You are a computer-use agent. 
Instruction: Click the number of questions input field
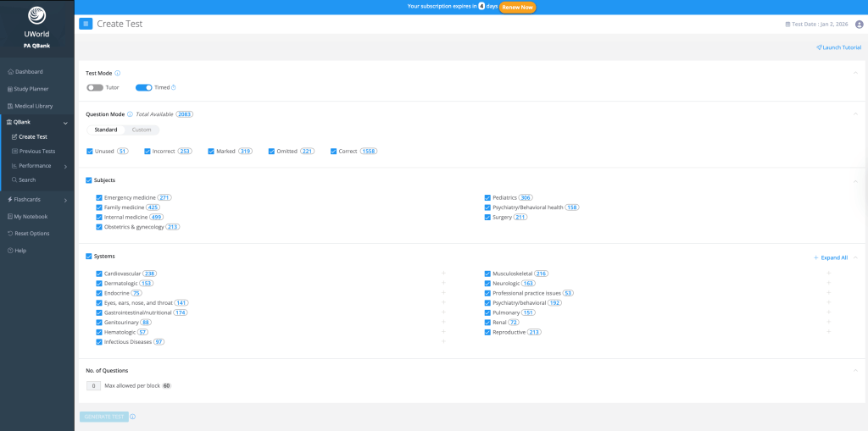[x=93, y=386]
